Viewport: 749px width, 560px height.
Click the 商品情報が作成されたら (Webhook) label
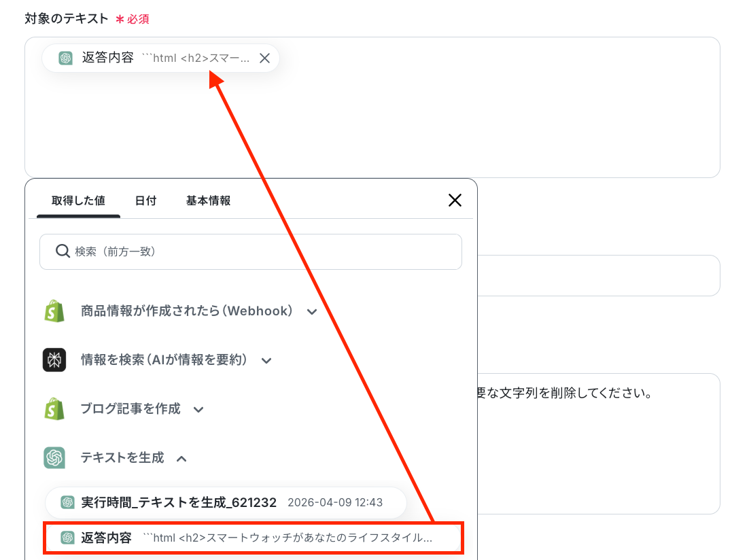tap(186, 311)
